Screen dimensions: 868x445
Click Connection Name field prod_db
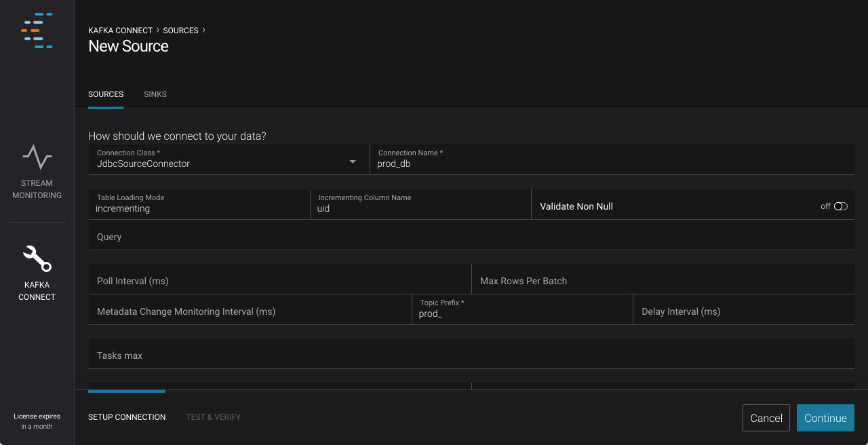pos(612,159)
